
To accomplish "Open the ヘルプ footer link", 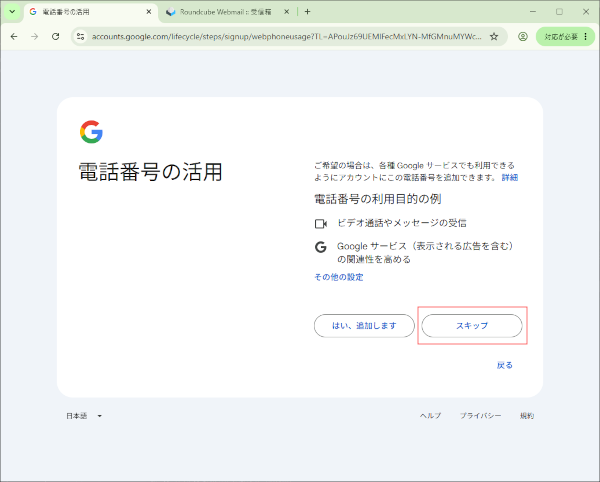I will [x=430, y=416].
